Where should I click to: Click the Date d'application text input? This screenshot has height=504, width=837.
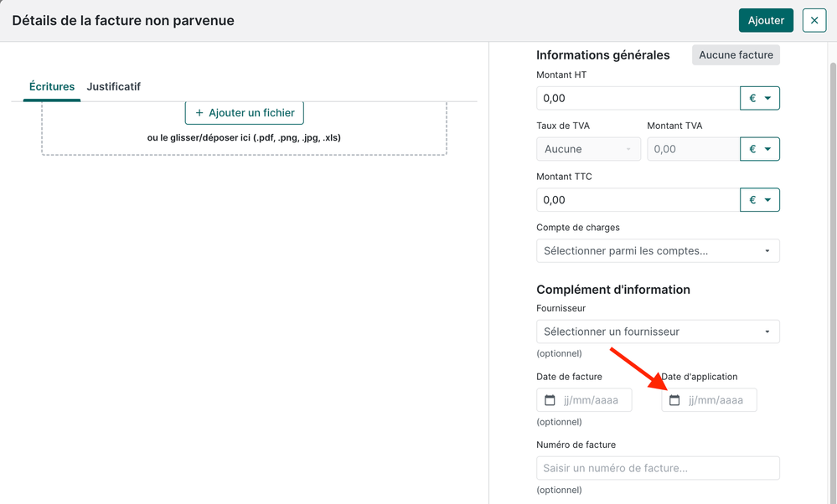pyautogui.click(x=719, y=400)
